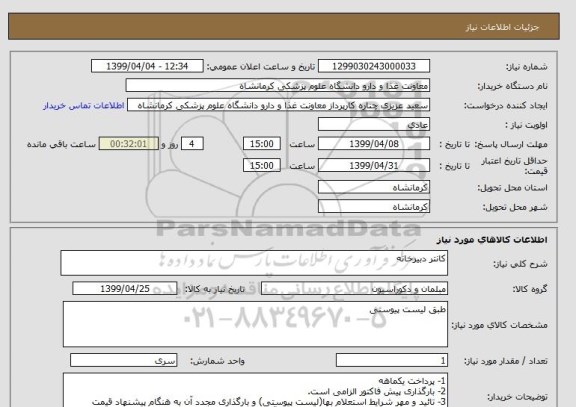Click the priority field showing عادی
576x407 pixels.
pos(374,125)
